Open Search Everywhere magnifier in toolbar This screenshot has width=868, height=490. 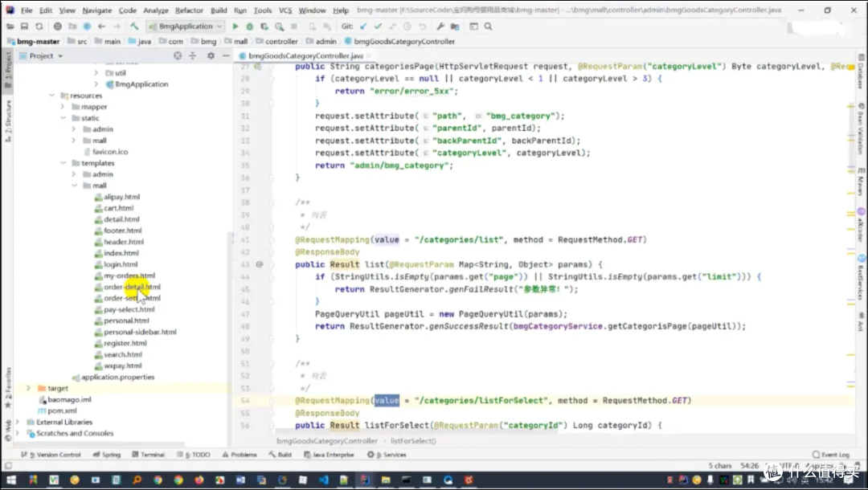[x=489, y=26]
